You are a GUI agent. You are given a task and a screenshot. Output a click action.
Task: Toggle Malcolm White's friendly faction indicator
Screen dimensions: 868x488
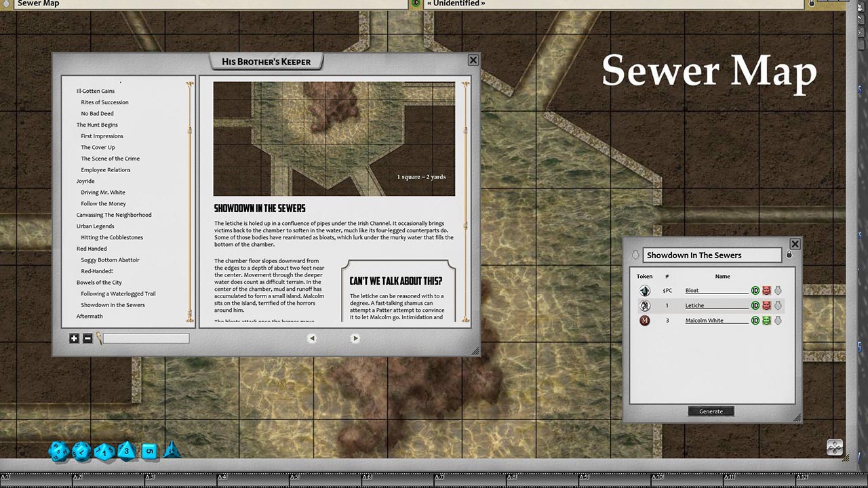pos(767,321)
